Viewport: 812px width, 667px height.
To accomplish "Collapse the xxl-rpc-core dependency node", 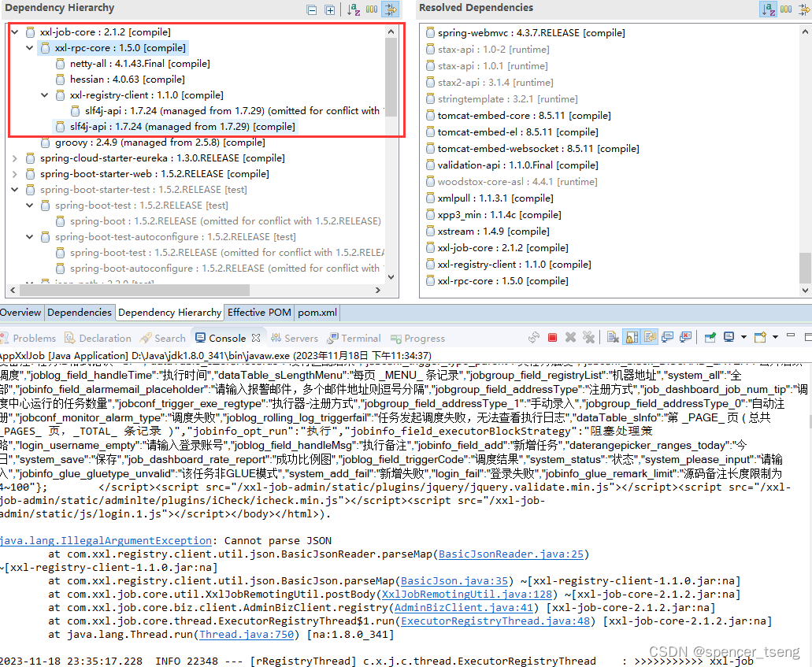I will coord(29,47).
